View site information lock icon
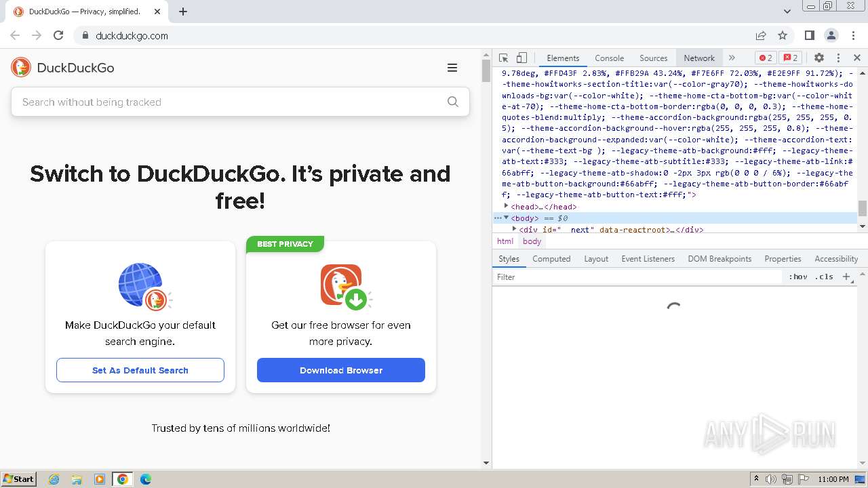This screenshot has height=488, width=868. pos(85,35)
